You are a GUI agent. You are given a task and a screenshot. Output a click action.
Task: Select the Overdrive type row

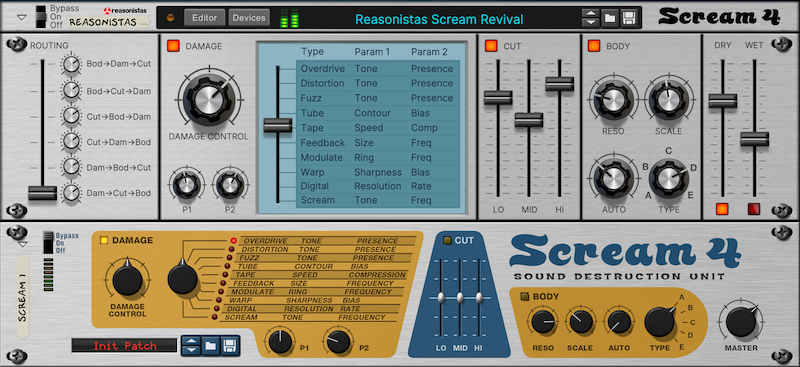[378, 68]
